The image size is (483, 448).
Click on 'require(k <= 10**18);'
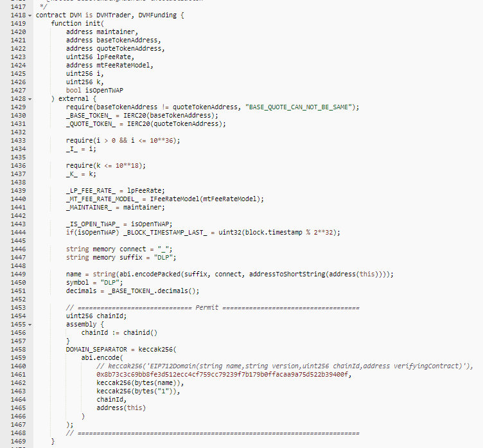[105, 166]
